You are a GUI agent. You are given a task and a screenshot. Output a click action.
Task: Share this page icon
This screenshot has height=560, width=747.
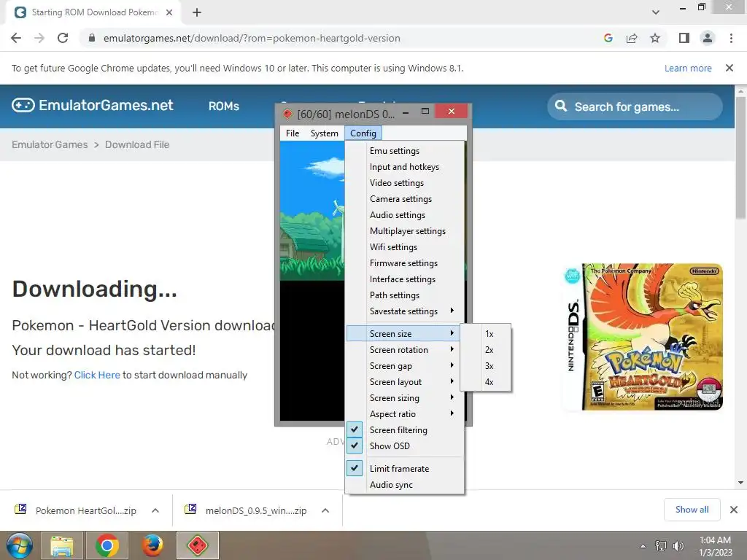(x=632, y=38)
